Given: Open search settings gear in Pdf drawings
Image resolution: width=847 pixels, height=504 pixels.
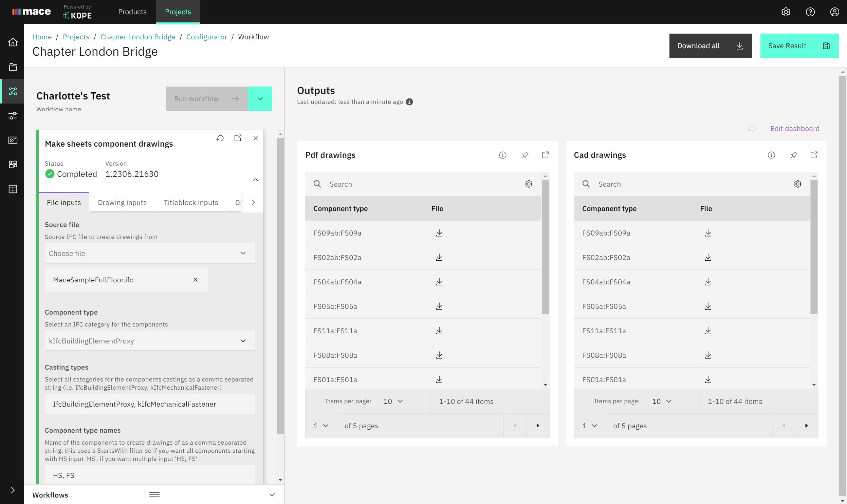Looking at the screenshot, I should [x=529, y=184].
